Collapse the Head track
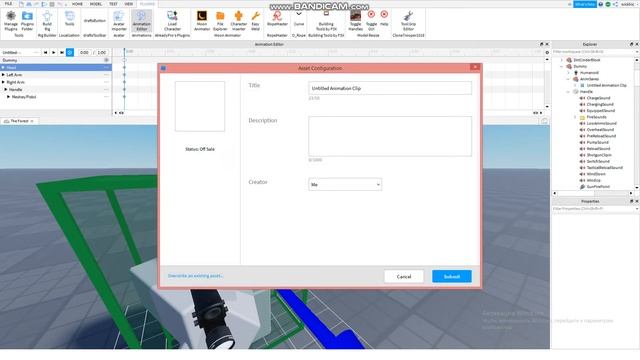 [x=3, y=67]
